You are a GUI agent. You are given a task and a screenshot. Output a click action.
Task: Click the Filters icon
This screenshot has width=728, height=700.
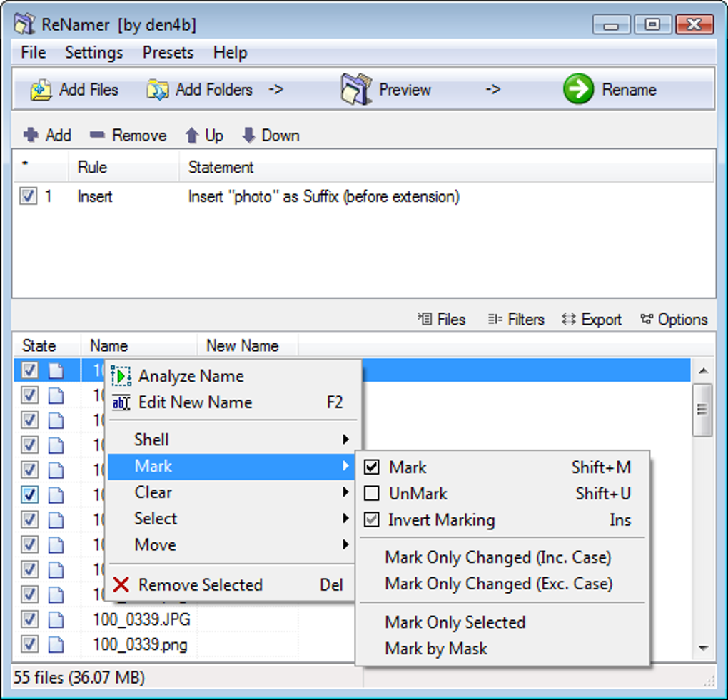tap(495, 319)
